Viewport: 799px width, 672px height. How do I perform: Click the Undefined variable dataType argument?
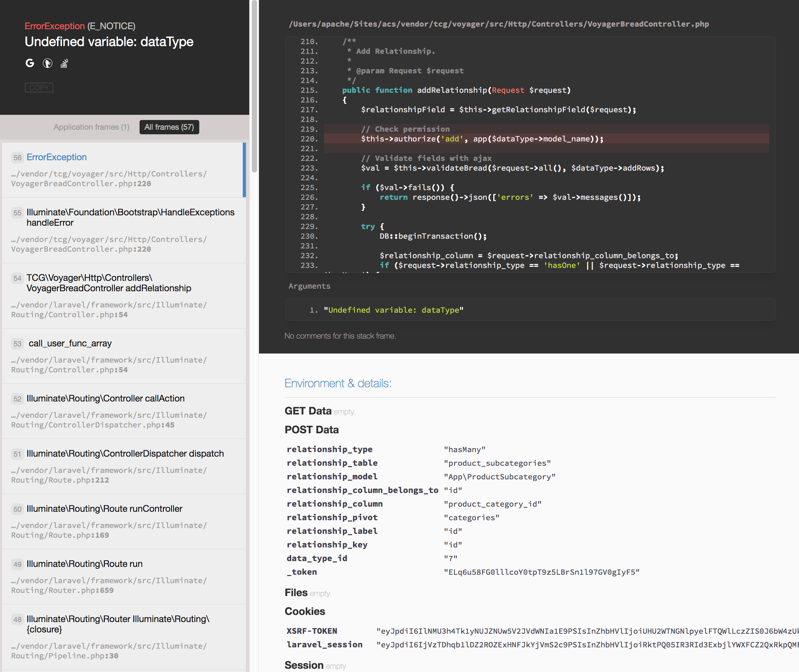[x=394, y=310]
